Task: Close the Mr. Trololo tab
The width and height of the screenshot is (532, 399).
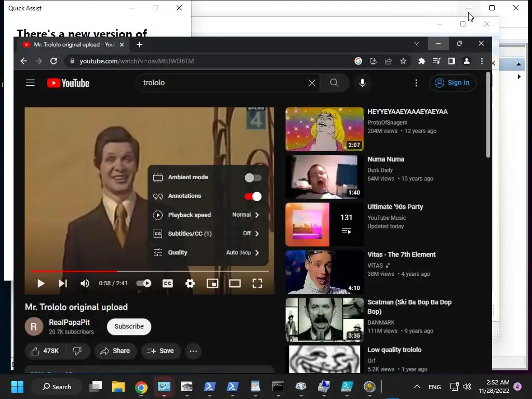Action: pyautogui.click(x=122, y=45)
